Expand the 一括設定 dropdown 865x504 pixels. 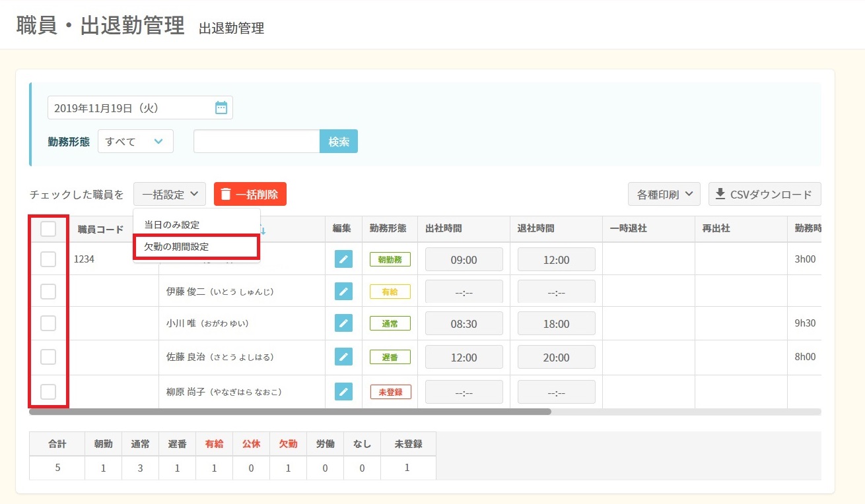pyautogui.click(x=170, y=194)
